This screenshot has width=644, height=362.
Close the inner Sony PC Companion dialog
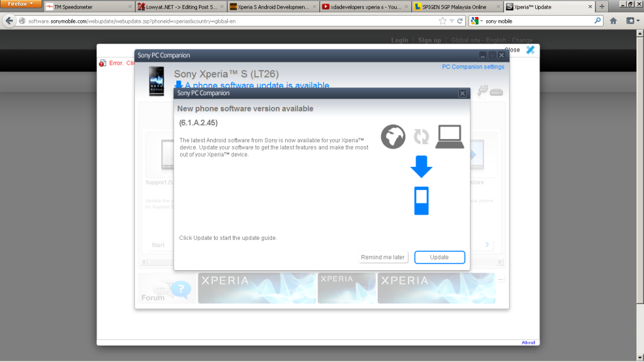(462, 93)
